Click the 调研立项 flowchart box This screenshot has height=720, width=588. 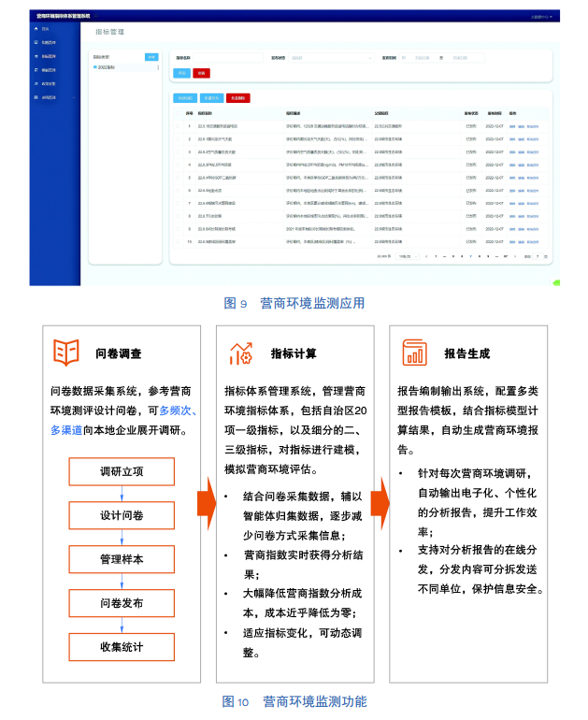coord(122,472)
